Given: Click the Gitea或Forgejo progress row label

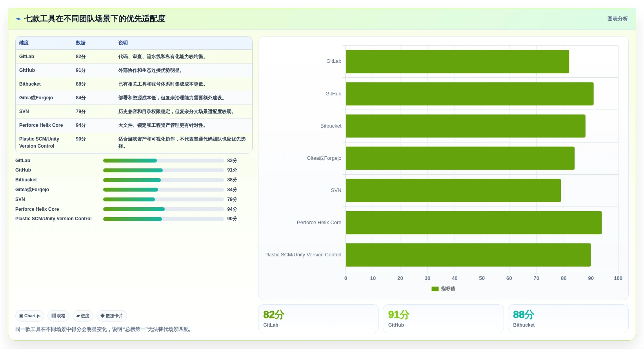Looking at the screenshot, I should click(32, 190).
